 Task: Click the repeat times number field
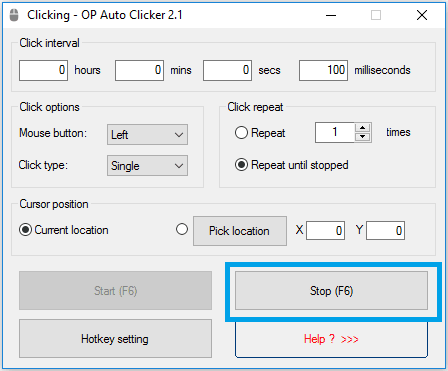335,132
